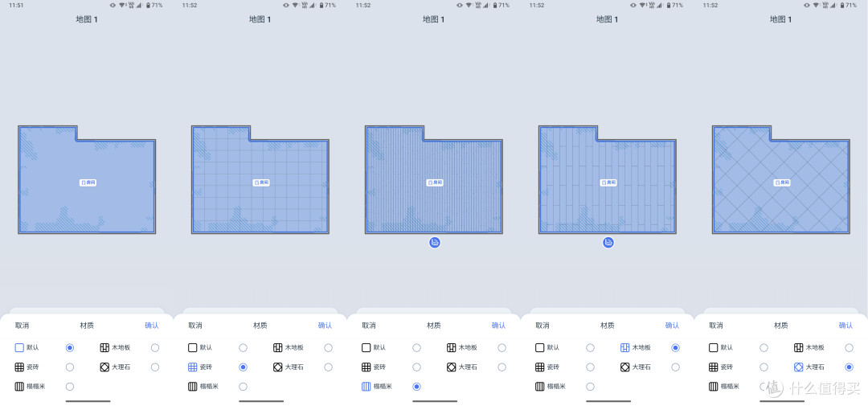This screenshot has height=406, width=868.
Task: Select the checked 大理石 radio in the diamond-pattern map screen
Action: [x=850, y=367]
